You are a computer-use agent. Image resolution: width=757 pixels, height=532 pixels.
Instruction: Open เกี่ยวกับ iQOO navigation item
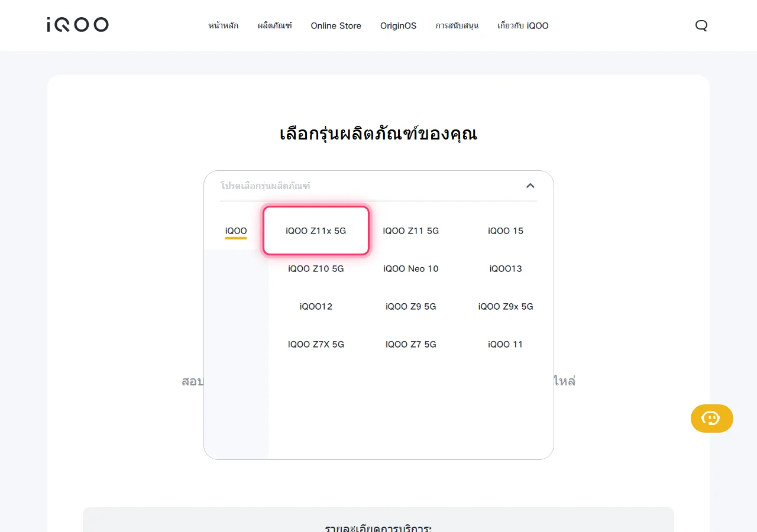pyautogui.click(x=523, y=25)
